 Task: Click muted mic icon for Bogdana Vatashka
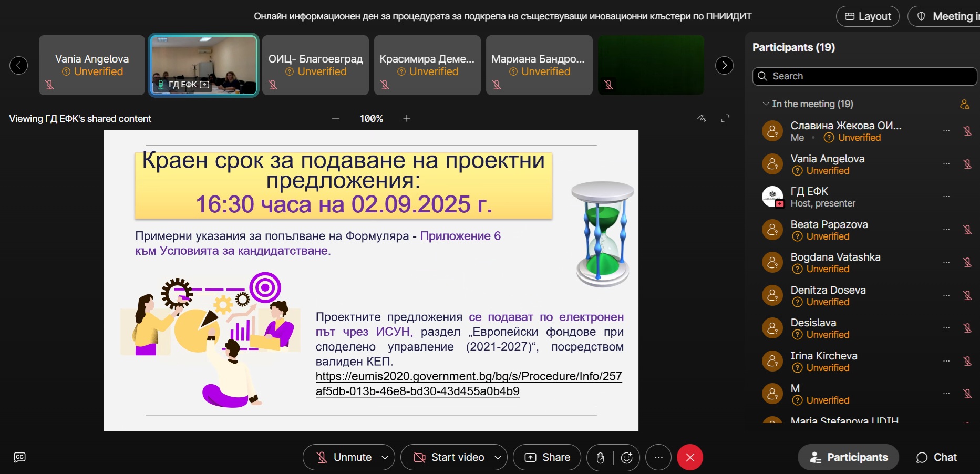point(967,262)
